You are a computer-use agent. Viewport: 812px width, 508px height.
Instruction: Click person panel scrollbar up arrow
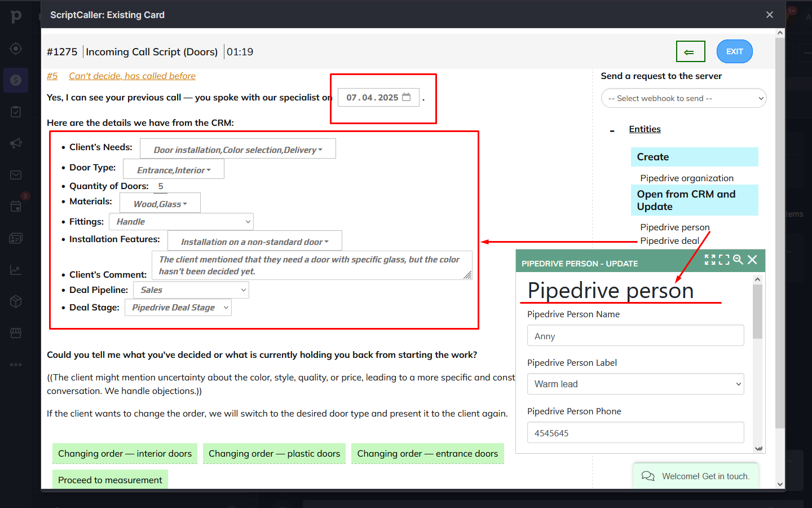757,279
